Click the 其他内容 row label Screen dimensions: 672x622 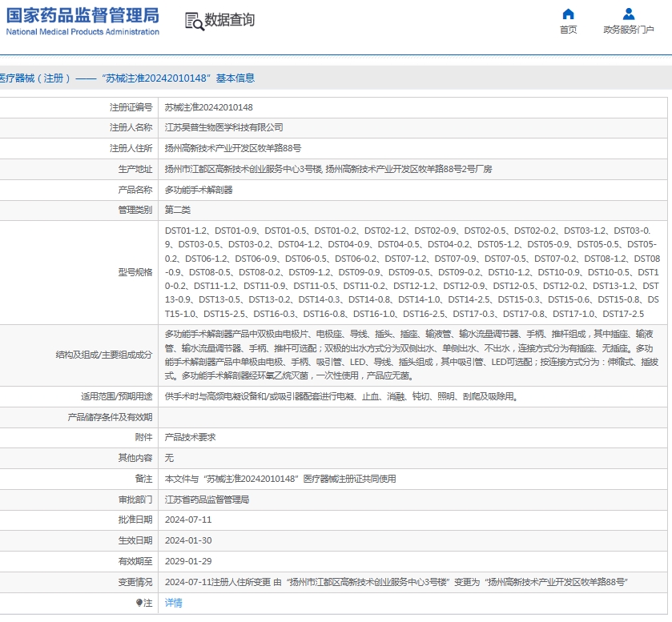pyautogui.click(x=135, y=458)
